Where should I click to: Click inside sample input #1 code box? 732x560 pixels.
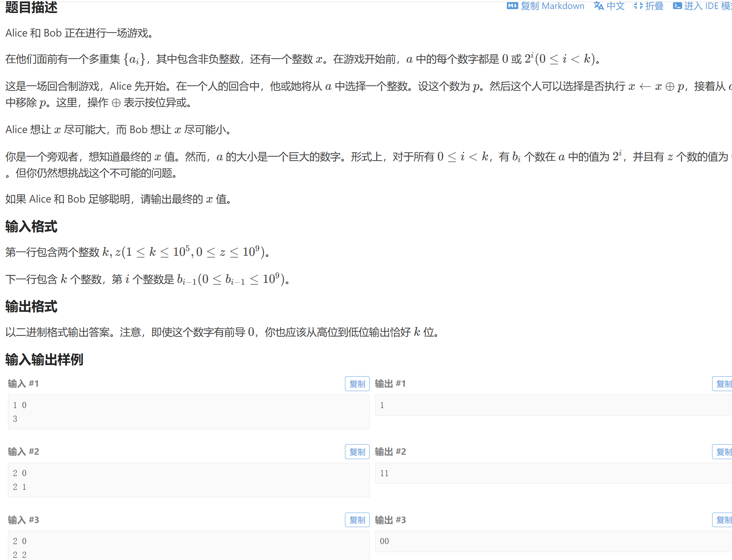pyautogui.click(x=188, y=412)
